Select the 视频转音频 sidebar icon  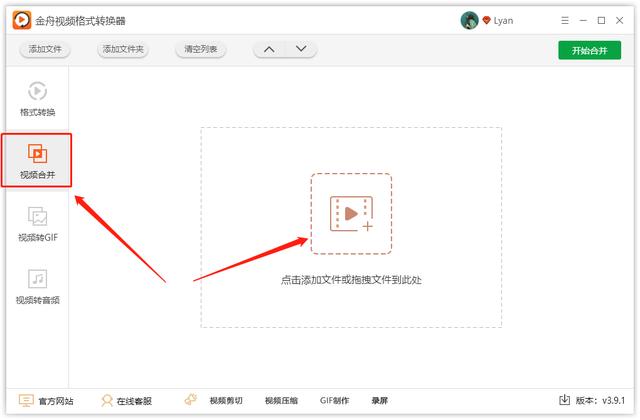(38, 279)
